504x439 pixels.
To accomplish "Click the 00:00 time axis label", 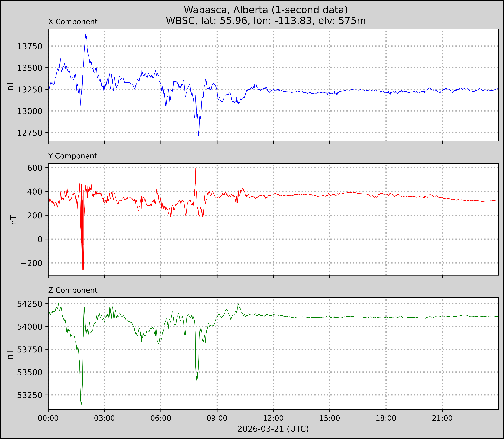I will (x=48, y=418).
